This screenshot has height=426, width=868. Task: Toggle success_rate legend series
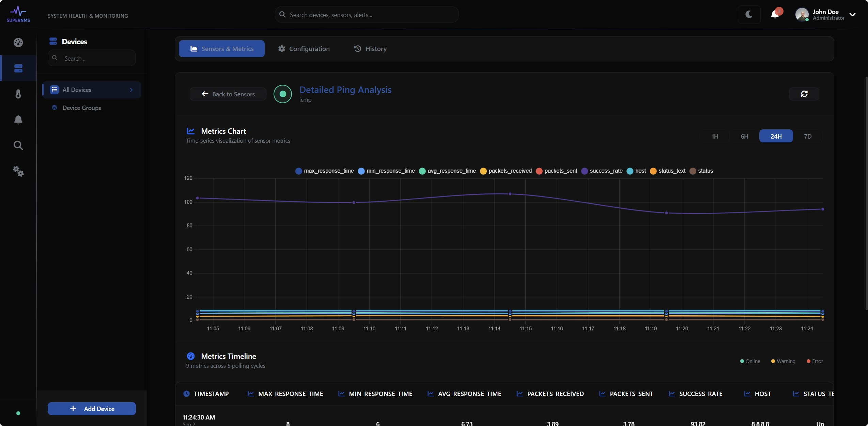[x=602, y=171]
